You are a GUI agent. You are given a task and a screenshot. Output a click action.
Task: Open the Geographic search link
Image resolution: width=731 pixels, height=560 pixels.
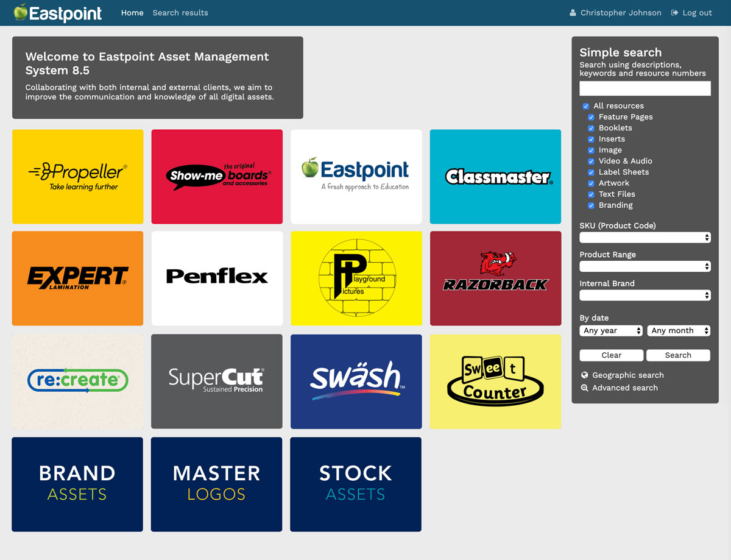tap(628, 375)
